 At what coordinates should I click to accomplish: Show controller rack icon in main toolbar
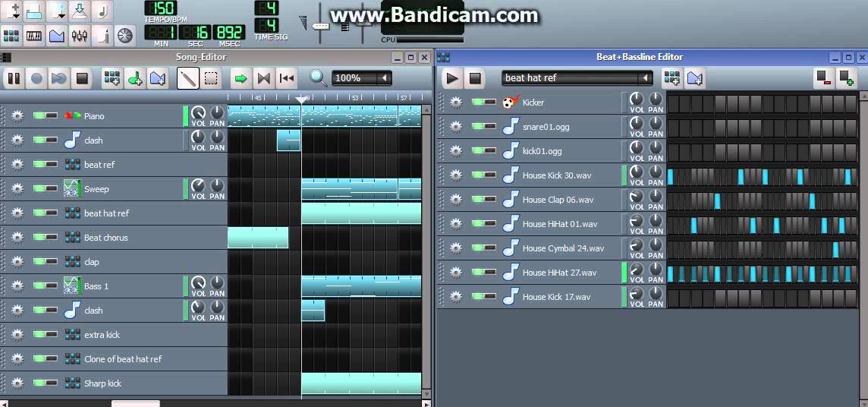pyautogui.click(x=125, y=36)
